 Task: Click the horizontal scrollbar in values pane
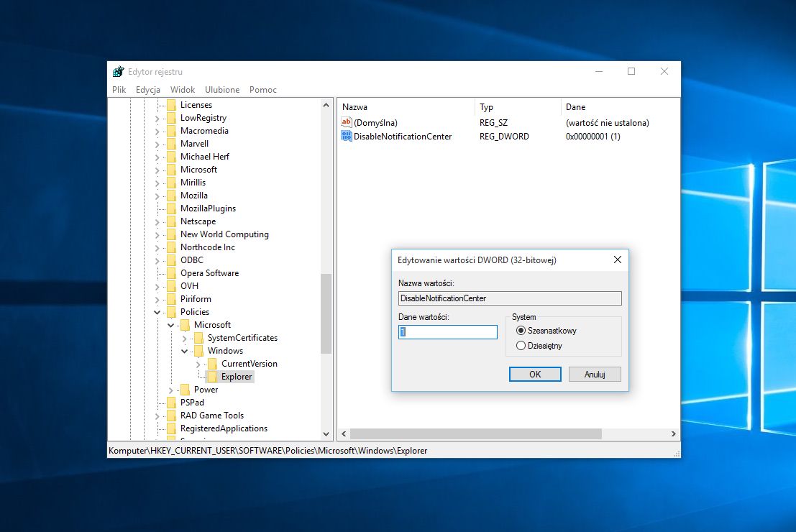coord(475,434)
